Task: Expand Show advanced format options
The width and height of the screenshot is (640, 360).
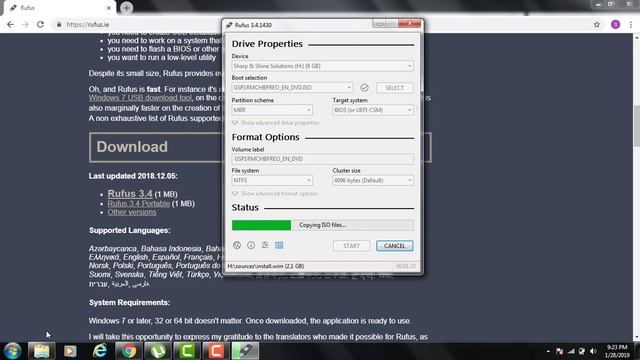Action: tap(275, 193)
